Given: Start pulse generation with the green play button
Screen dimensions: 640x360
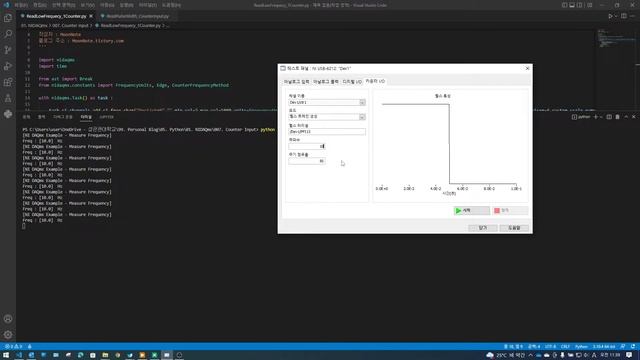Looking at the screenshot, I should tap(471, 211).
